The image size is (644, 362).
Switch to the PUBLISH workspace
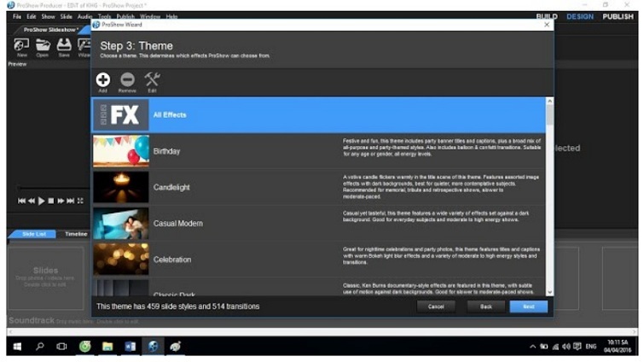pos(618,17)
